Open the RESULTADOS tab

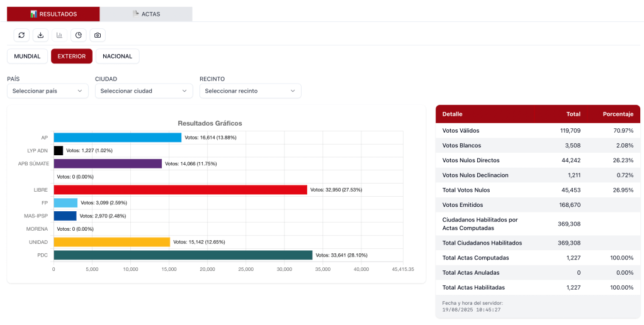[54, 14]
